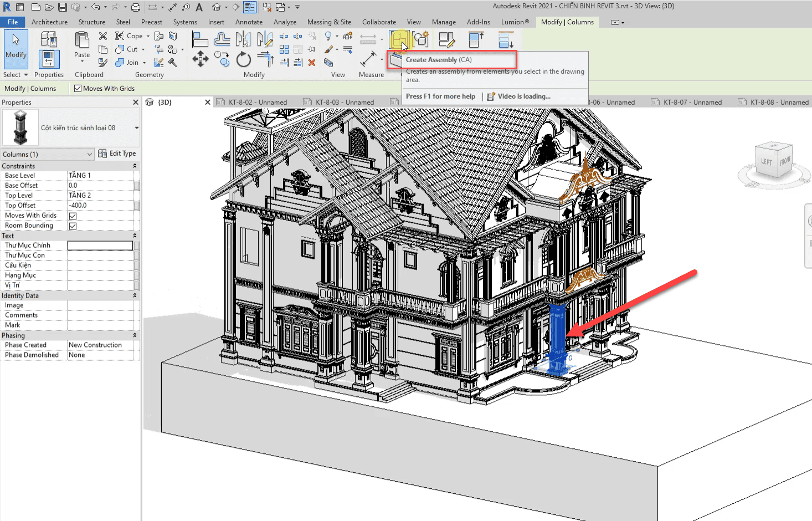The height and width of the screenshot is (521, 812).
Task: Select the Edit Family icon
Action: tap(446, 39)
